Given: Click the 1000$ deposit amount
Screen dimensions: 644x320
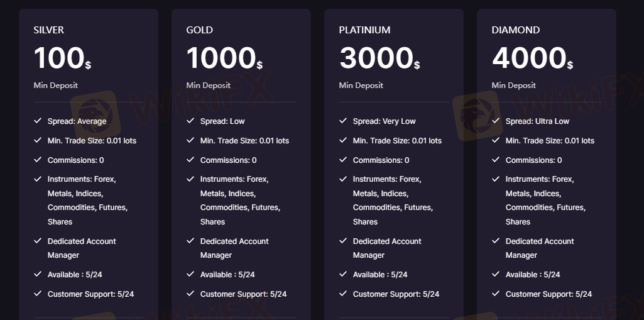Looking at the screenshot, I should coord(224,58).
